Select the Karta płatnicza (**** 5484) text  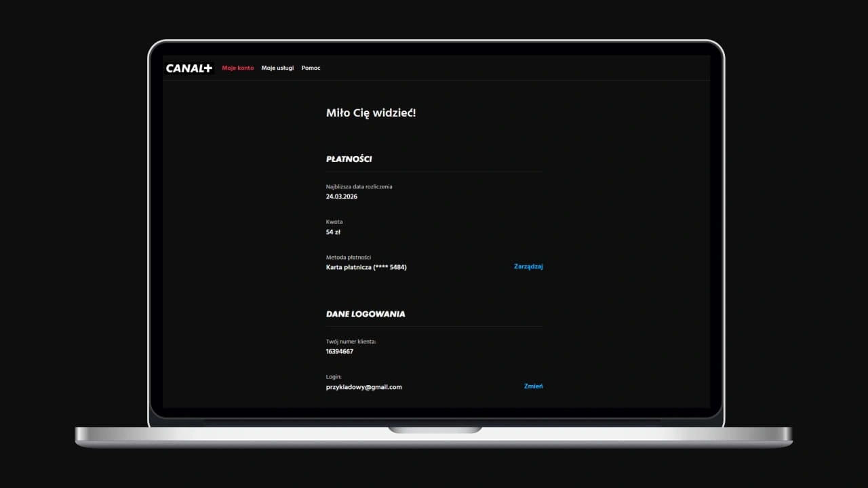pos(366,267)
